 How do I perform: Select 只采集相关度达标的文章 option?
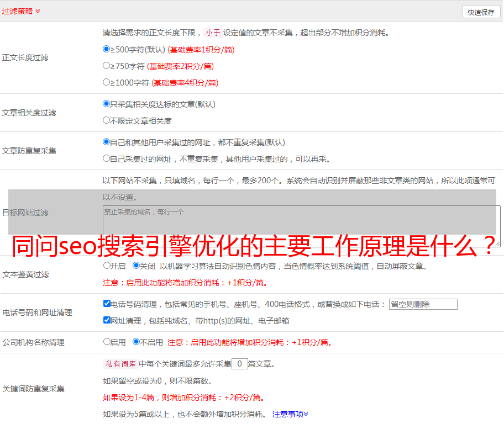tap(107, 104)
